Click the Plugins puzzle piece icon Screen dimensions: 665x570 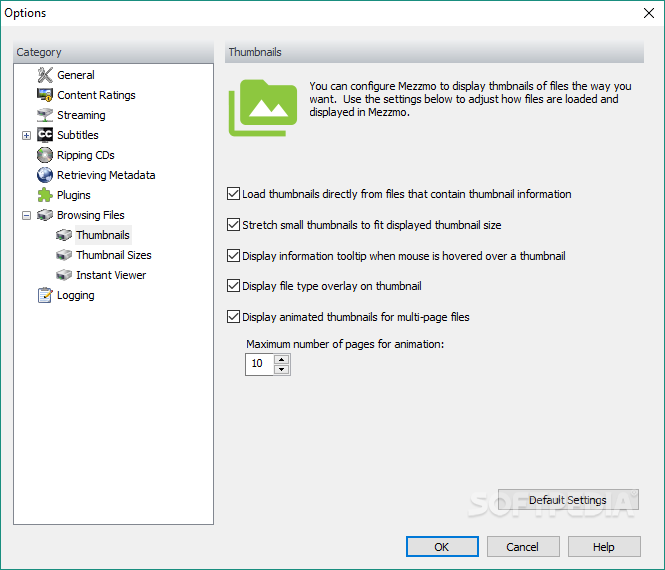(x=45, y=195)
